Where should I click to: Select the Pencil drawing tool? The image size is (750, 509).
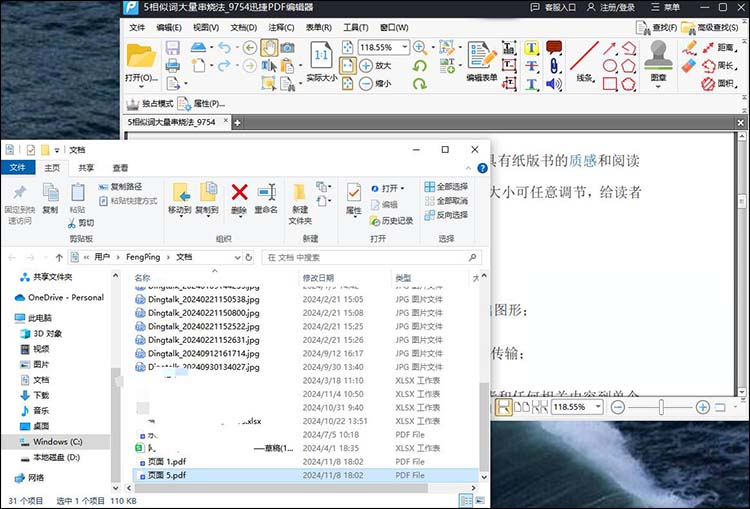point(689,47)
